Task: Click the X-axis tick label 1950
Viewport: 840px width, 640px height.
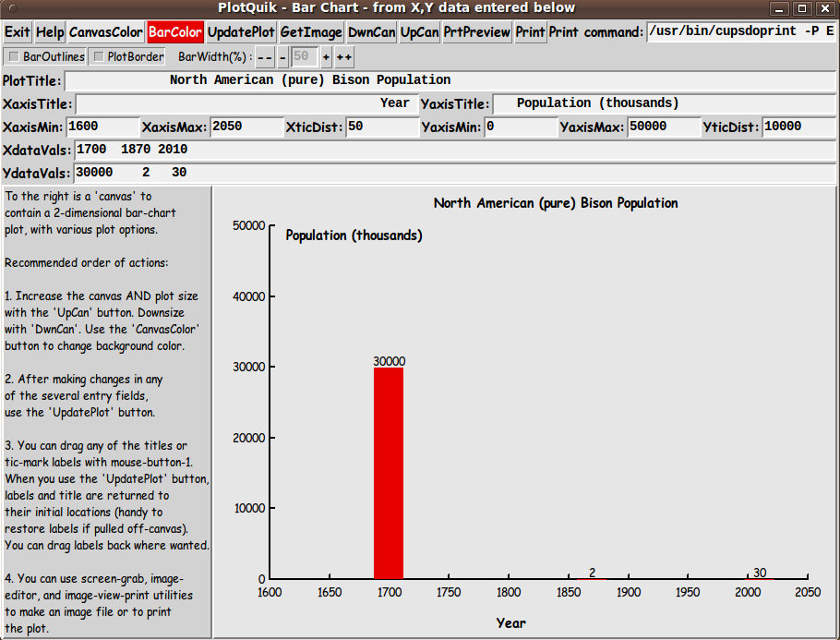Action: pyautogui.click(x=688, y=592)
